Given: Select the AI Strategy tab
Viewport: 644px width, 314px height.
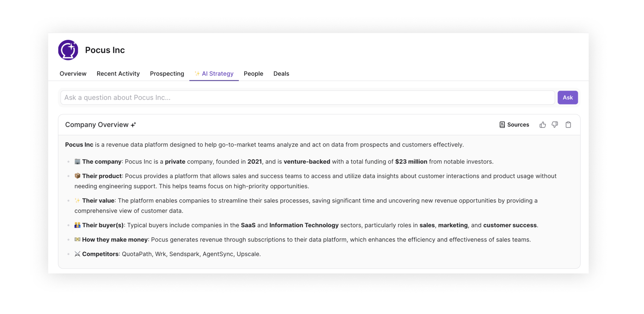Looking at the screenshot, I should pos(214,74).
